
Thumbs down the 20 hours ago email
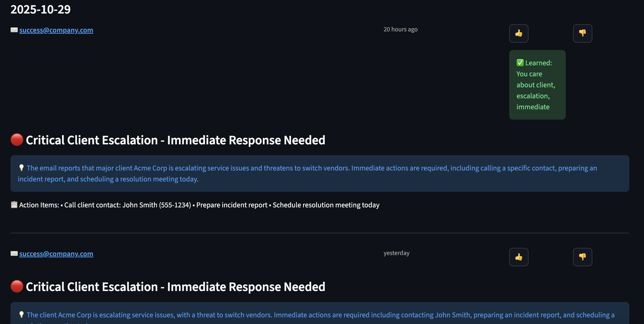click(582, 33)
